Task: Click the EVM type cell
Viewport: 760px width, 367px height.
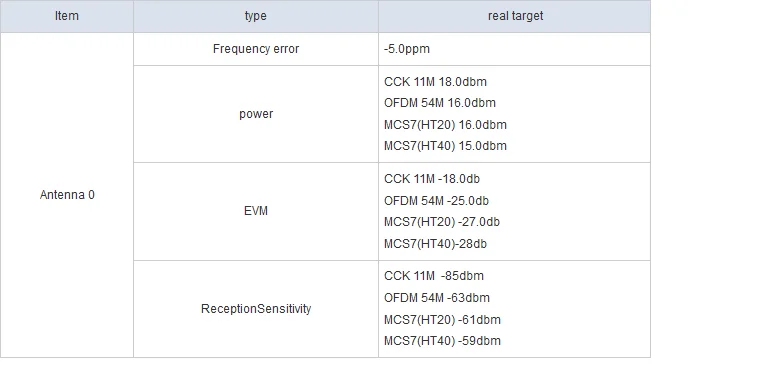Action: pos(256,211)
